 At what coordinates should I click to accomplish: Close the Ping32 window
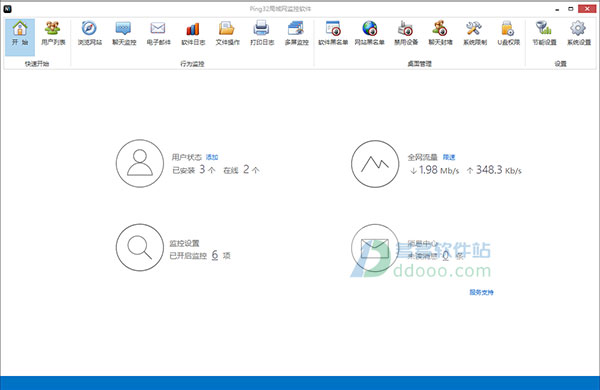click(587, 9)
